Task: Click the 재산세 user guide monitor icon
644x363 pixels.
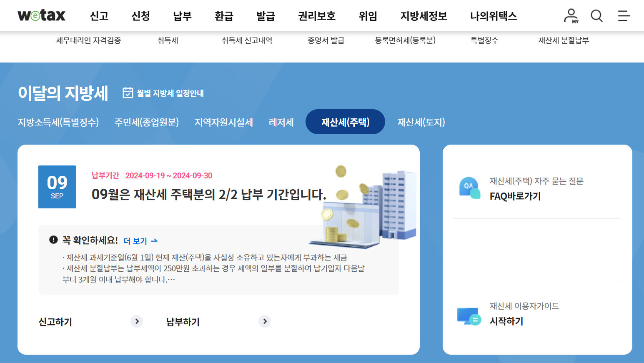Action: (469, 316)
